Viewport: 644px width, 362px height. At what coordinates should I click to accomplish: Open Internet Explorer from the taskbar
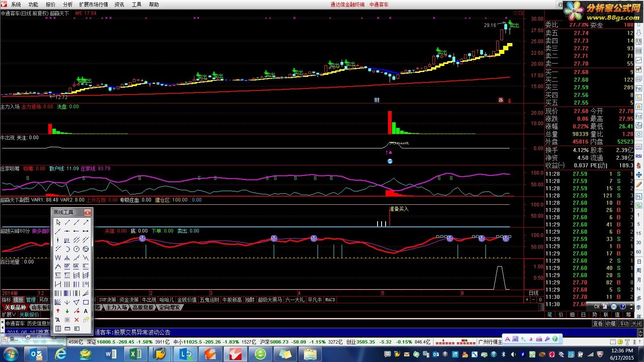61,354
